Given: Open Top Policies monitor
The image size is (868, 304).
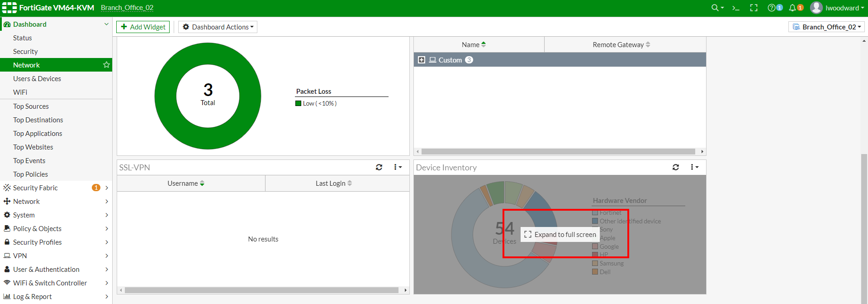Looking at the screenshot, I should pyautogui.click(x=30, y=174).
